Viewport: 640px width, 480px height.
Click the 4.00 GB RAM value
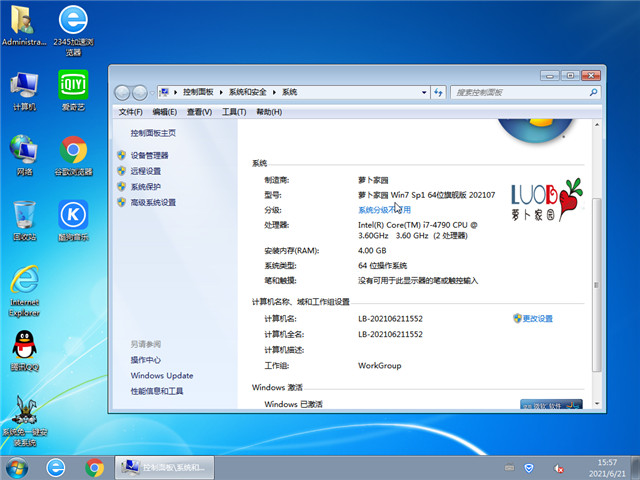click(x=372, y=251)
